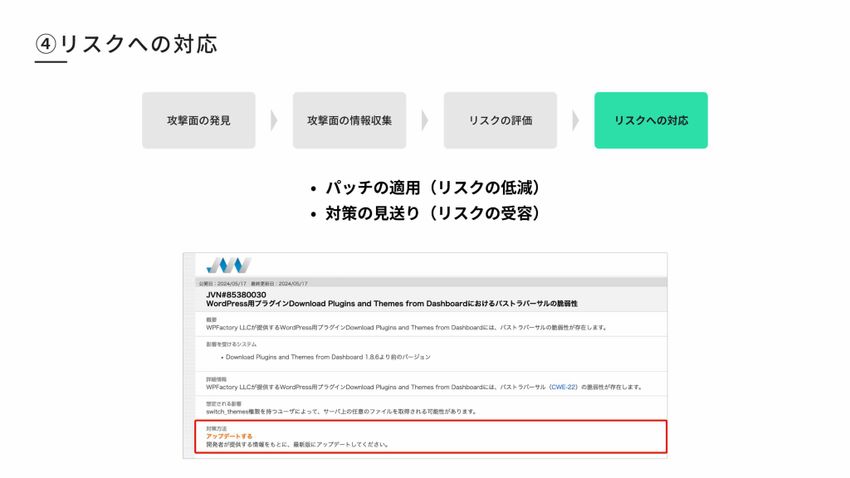Click the JVN logo in the embedded page
This screenshot has height=478, width=850.
pyautogui.click(x=227, y=266)
